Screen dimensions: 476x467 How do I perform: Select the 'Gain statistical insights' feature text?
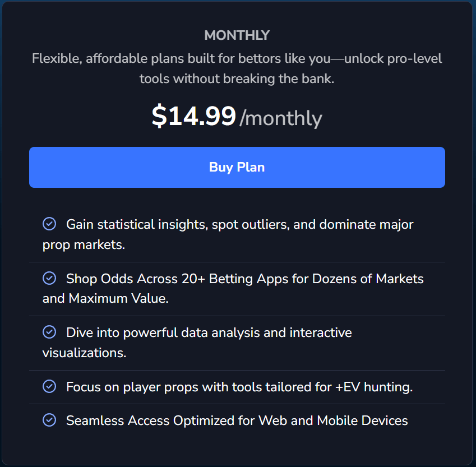coord(239,224)
